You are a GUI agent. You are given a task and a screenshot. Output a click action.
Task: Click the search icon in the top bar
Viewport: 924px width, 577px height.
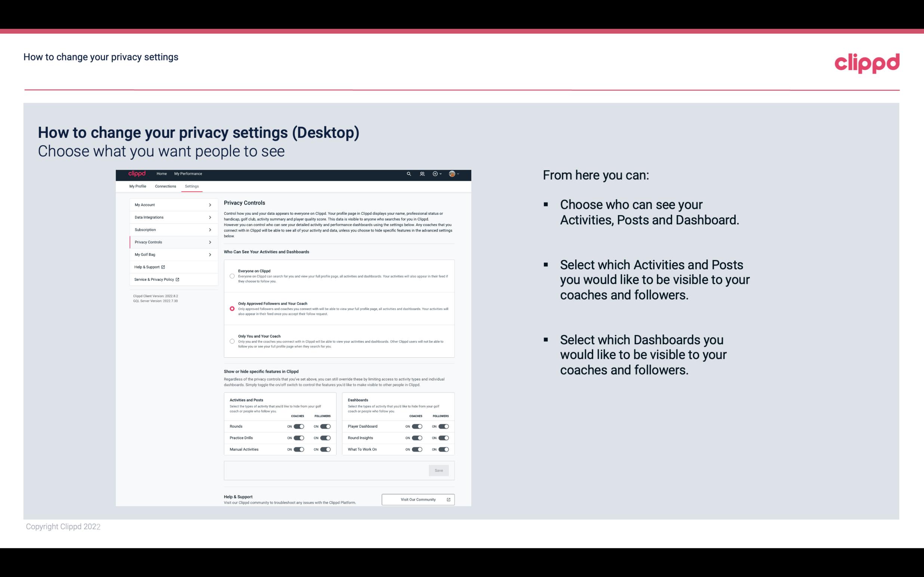pyautogui.click(x=409, y=174)
